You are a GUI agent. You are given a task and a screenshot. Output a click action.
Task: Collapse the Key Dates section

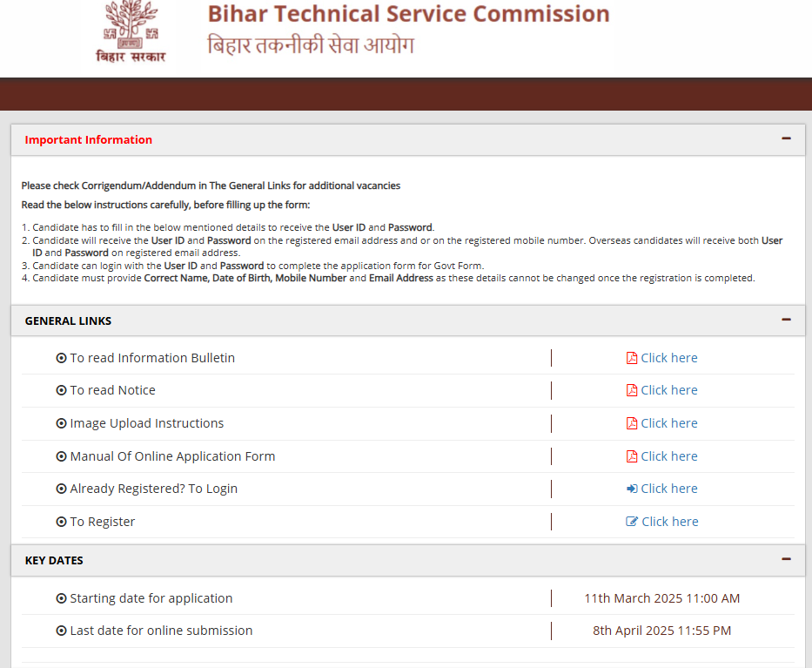click(786, 559)
